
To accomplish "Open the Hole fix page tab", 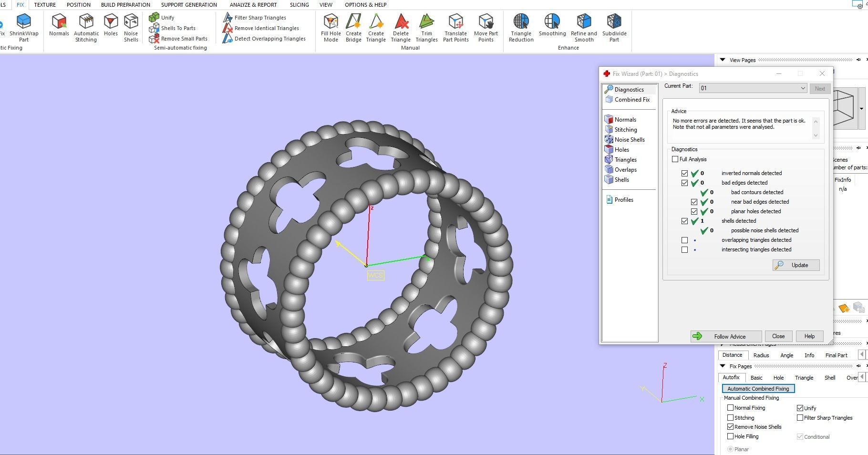I will (x=778, y=378).
